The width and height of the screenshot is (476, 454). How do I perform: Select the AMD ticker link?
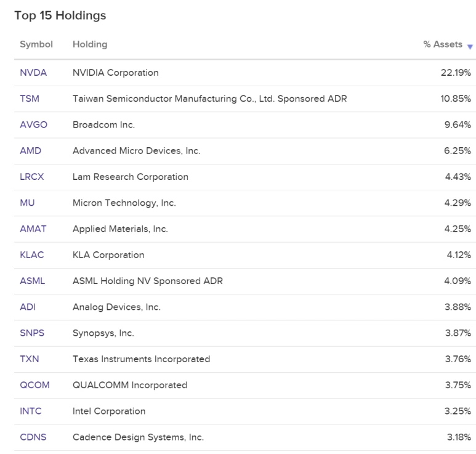(x=31, y=150)
